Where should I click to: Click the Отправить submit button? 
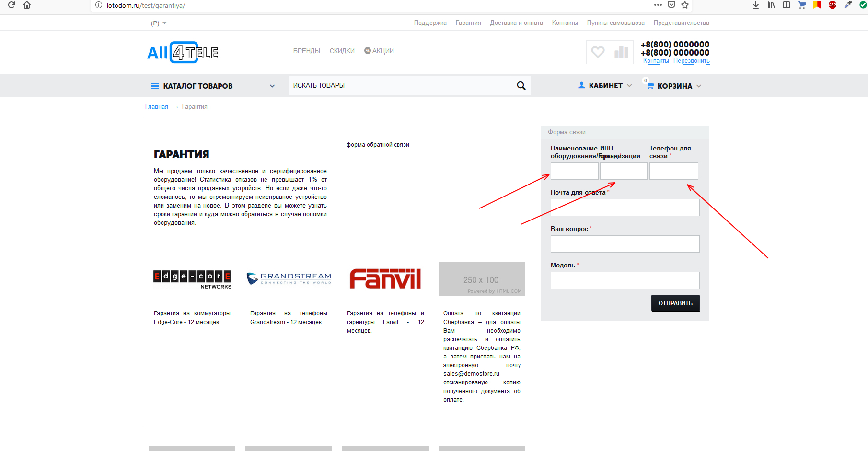tap(675, 303)
